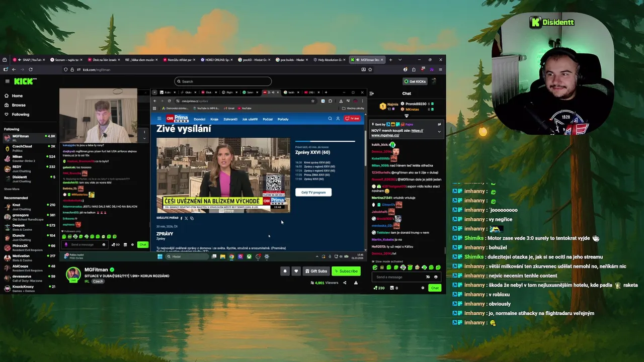
Task: Open a new Firefox tab
Action: (390, 60)
